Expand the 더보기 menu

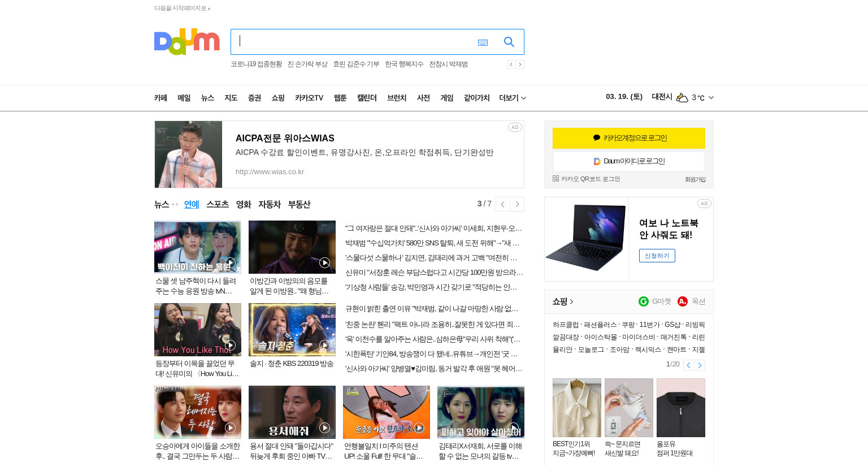(513, 98)
